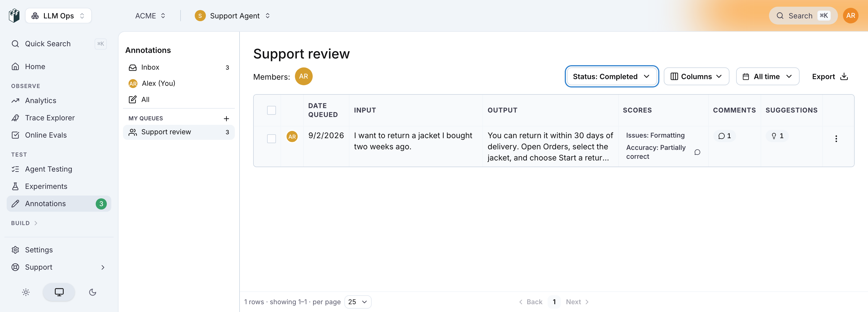
Task: Click the green 3 badge on Annotations
Action: click(101, 204)
